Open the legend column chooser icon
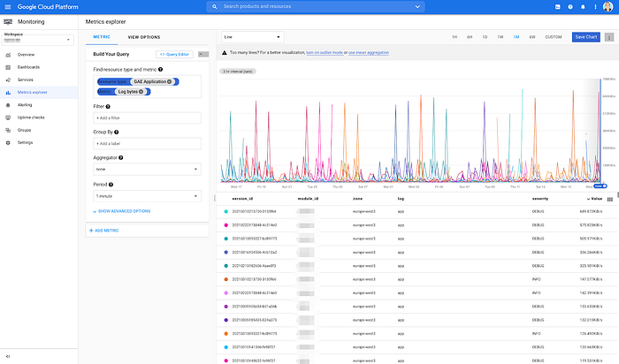This screenshot has width=619, height=364. (x=610, y=200)
